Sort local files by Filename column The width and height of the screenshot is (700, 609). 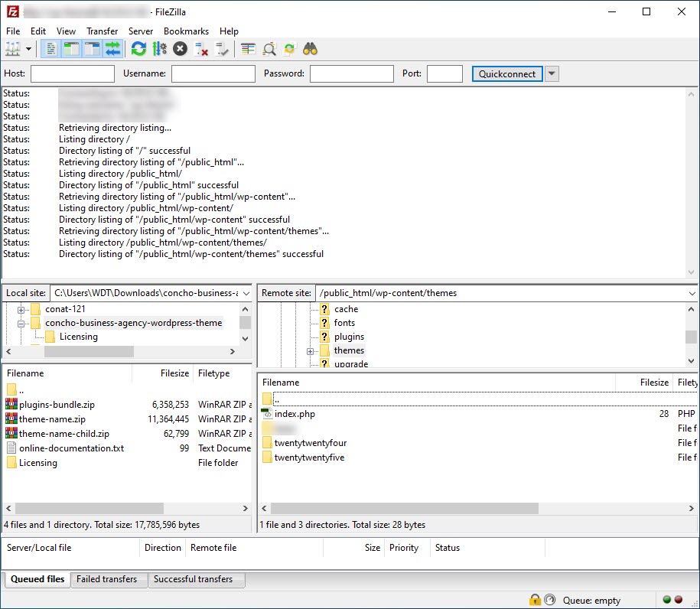(67, 373)
